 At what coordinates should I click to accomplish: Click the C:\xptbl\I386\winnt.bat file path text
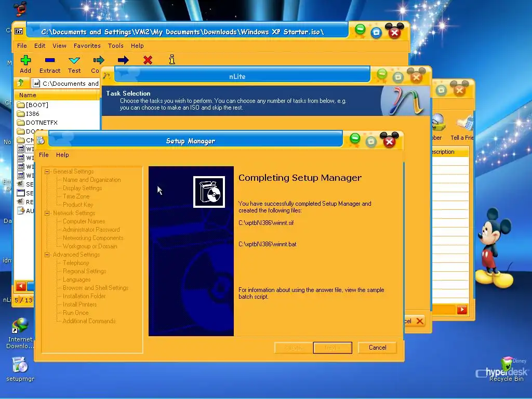coord(268,244)
